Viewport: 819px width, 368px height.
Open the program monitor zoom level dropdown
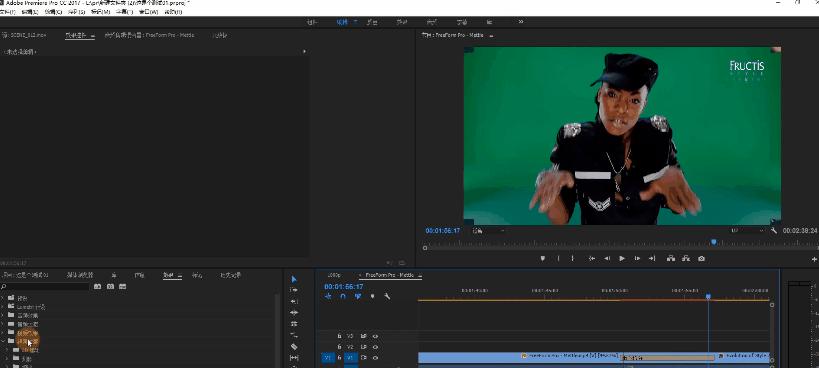488,231
